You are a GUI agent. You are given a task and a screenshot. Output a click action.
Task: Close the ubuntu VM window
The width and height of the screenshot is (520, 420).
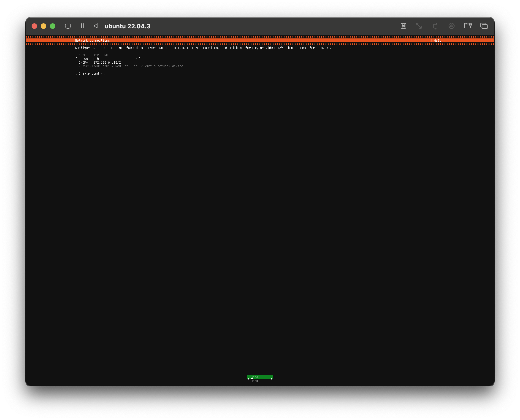[x=34, y=26]
